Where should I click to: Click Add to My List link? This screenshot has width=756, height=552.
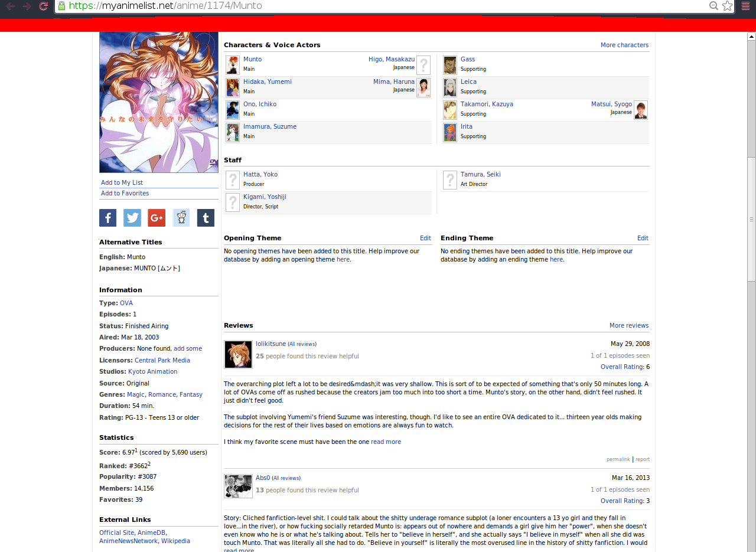pos(122,183)
